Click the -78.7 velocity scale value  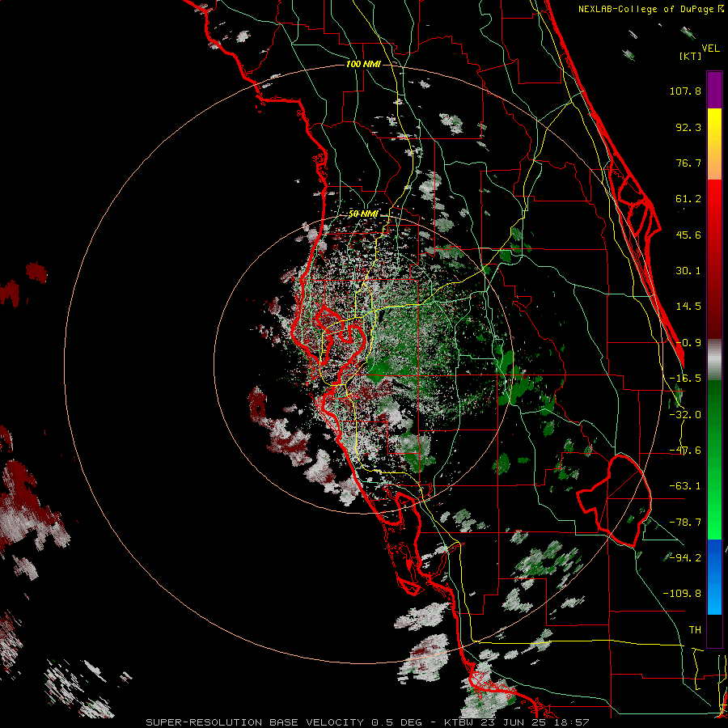coord(685,523)
